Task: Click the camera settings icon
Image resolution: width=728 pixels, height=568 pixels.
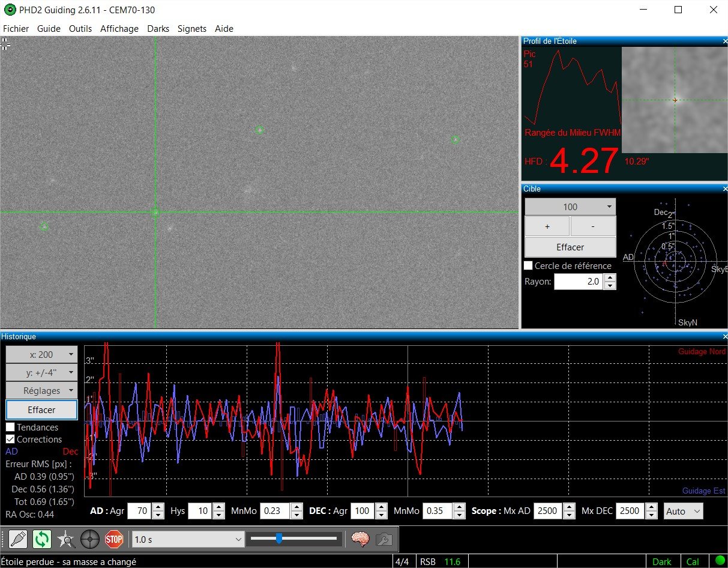Action: coord(384,539)
